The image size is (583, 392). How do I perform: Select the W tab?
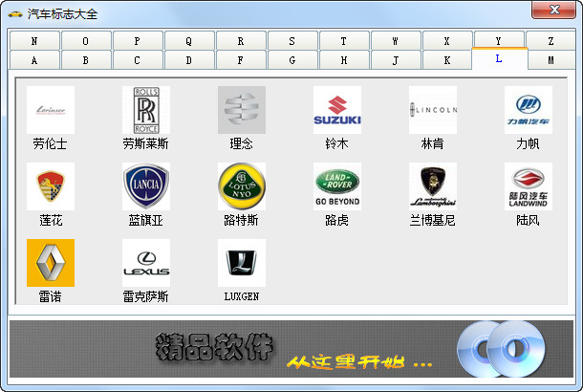[x=396, y=40]
